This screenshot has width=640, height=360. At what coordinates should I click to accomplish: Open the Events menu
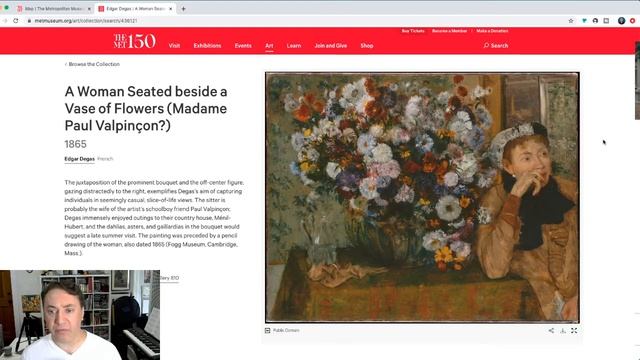(x=243, y=46)
